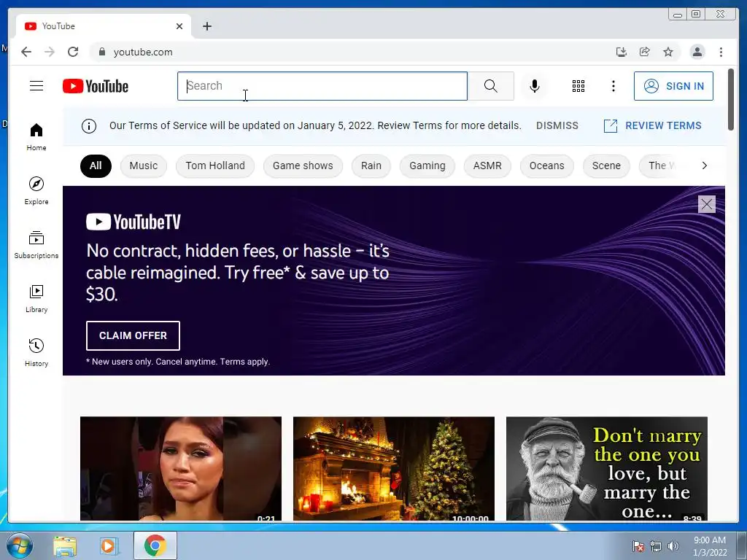747x560 pixels.
Task: Start voice search with microphone icon
Action: coord(535,86)
